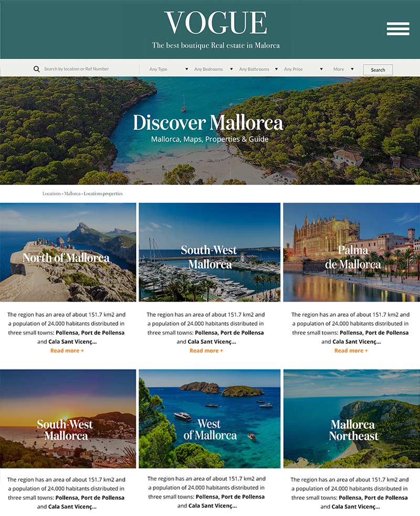Viewport: 420px width, 516px height.
Task: Open the Palma de Mallorca image tile
Action: point(352,252)
